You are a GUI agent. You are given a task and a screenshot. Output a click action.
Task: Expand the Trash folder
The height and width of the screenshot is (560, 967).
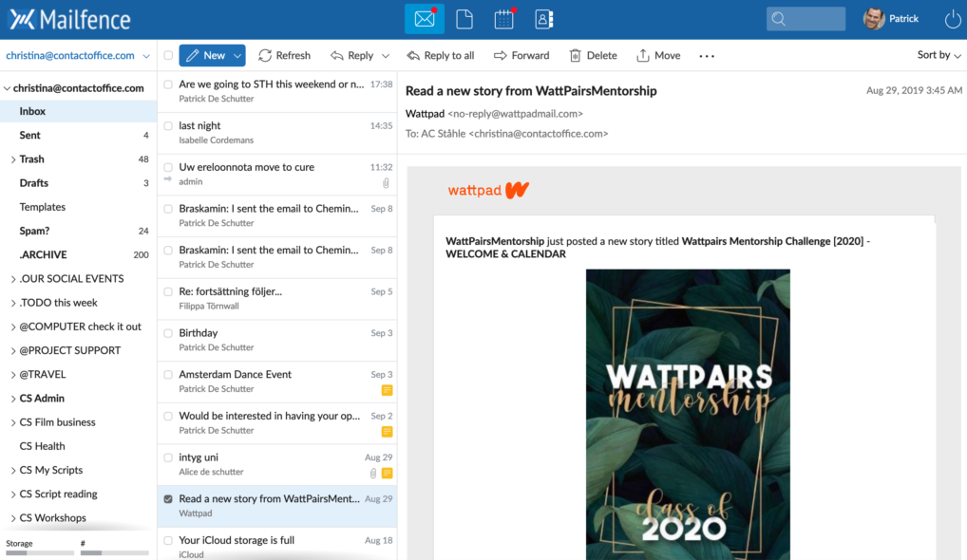coord(13,159)
